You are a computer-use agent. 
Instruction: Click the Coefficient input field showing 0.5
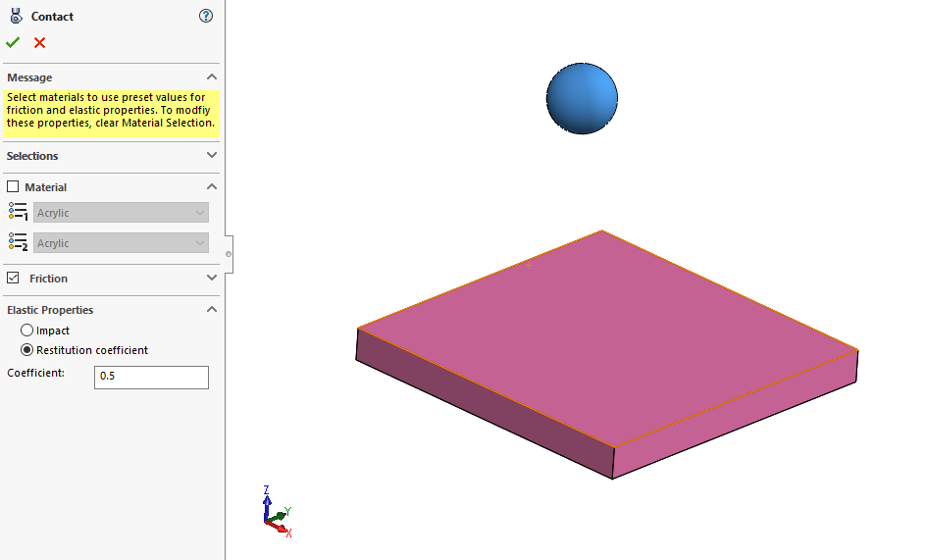tap(151, 377)
